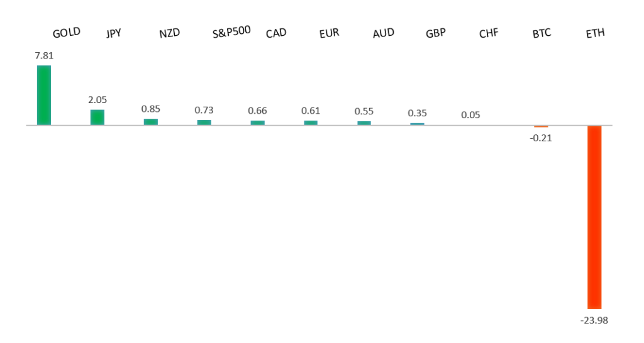Select the NZD category label
This screenshot has width=644, height=343.
click(170, 33)
